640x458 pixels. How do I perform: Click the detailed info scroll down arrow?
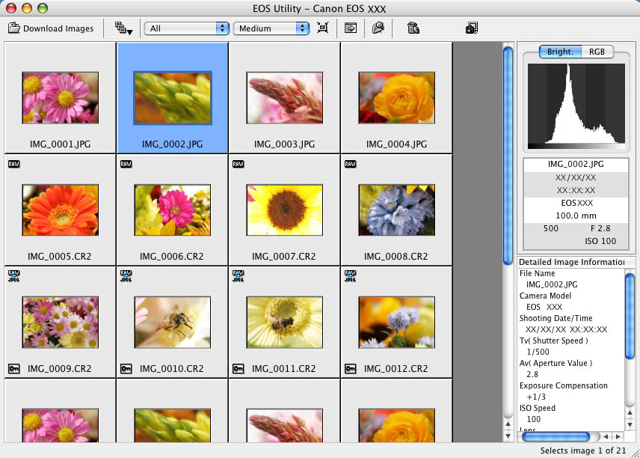pos(630,425)
